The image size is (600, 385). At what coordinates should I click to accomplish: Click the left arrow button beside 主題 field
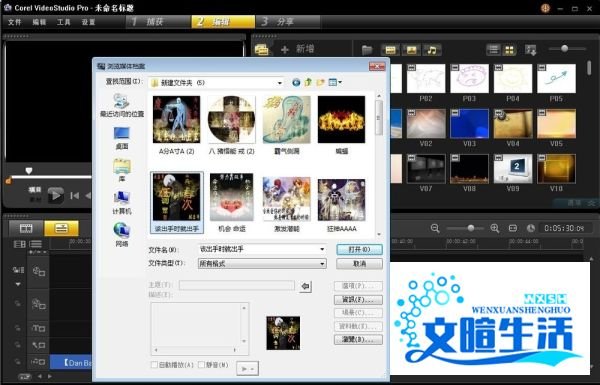point(305,286)
